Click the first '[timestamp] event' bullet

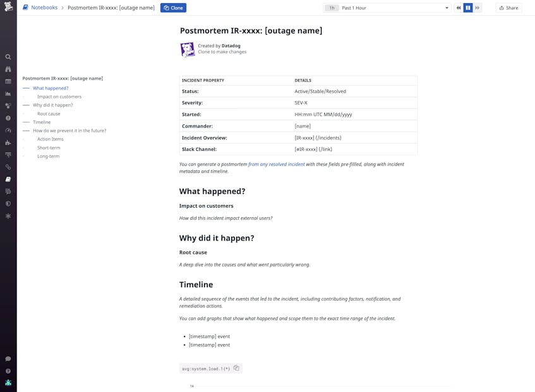click(x=209, y=336)
